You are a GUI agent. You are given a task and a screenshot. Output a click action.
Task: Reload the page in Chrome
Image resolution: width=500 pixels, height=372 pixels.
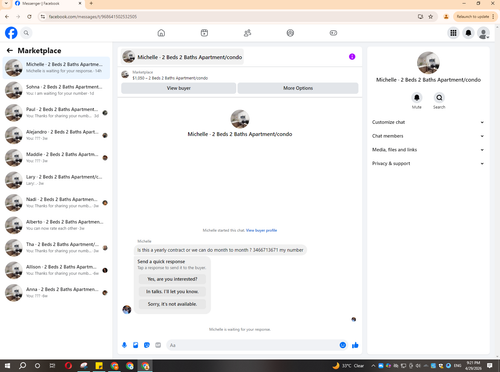(29, 16)
